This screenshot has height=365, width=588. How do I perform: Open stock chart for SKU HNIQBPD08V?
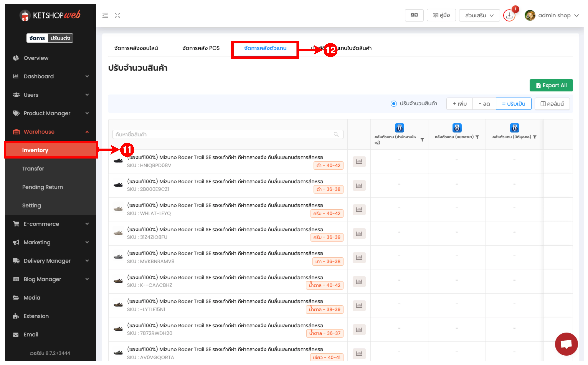click(x=359, y=161)
